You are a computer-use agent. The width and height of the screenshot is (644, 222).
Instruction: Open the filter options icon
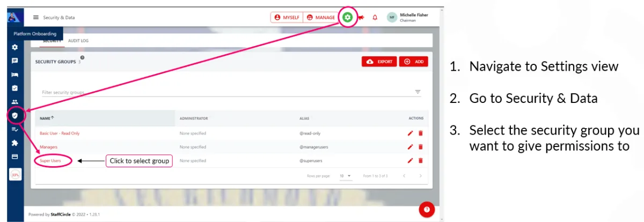tap(418, 92)
